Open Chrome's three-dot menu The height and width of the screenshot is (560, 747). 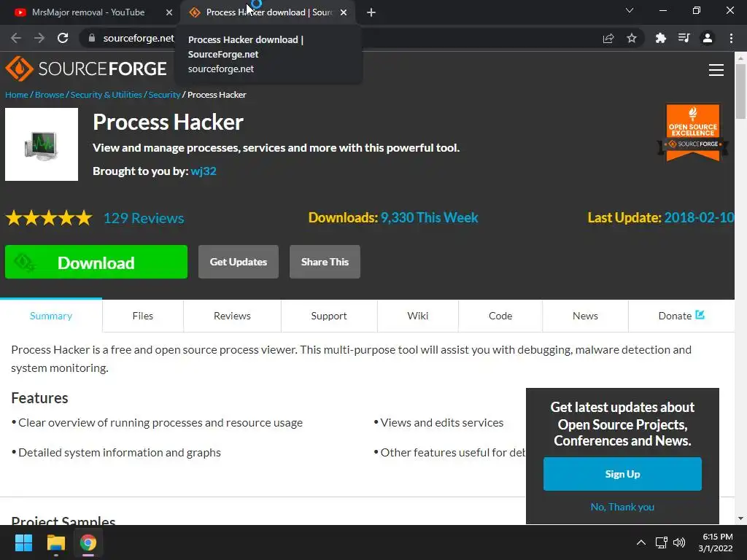731,38
